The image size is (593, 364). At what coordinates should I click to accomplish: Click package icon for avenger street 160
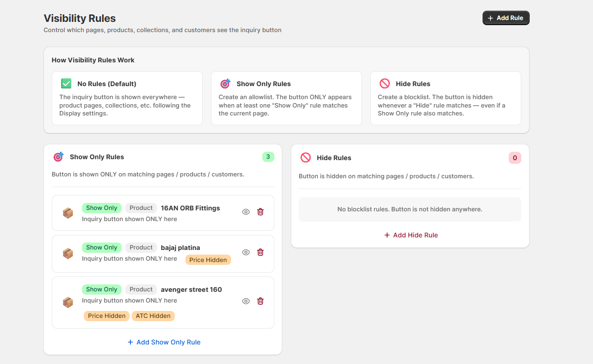68,303
